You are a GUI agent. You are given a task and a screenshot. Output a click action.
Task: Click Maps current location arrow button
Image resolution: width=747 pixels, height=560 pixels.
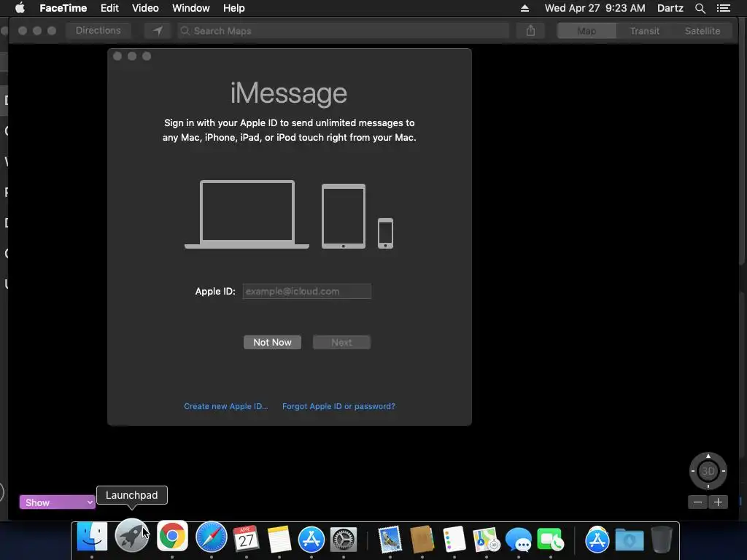click(158, 31)
